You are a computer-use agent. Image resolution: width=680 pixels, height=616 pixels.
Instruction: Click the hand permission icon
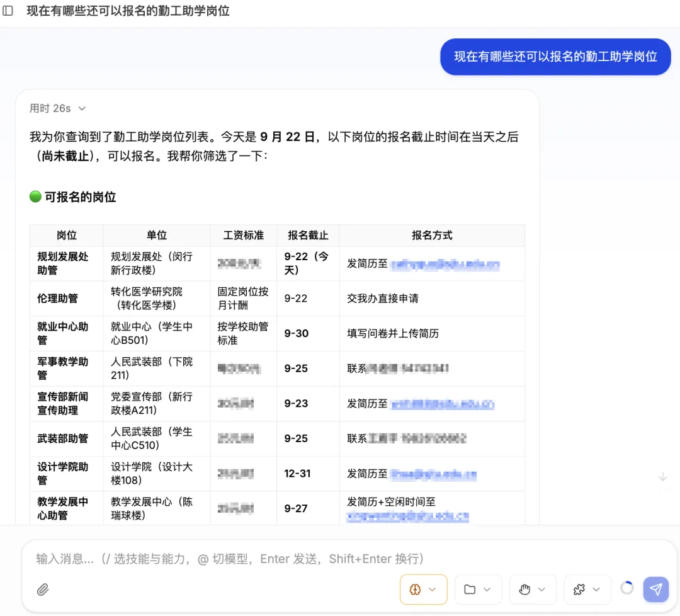pos(524,589)
